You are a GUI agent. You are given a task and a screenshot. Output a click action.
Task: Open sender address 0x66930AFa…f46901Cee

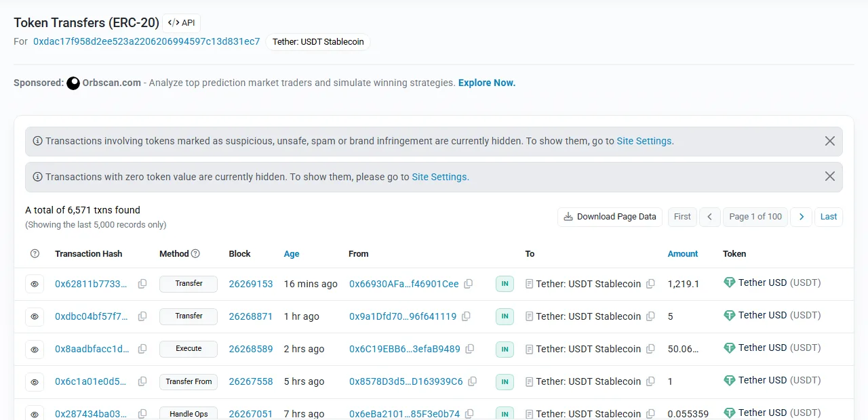pos(404,284)
